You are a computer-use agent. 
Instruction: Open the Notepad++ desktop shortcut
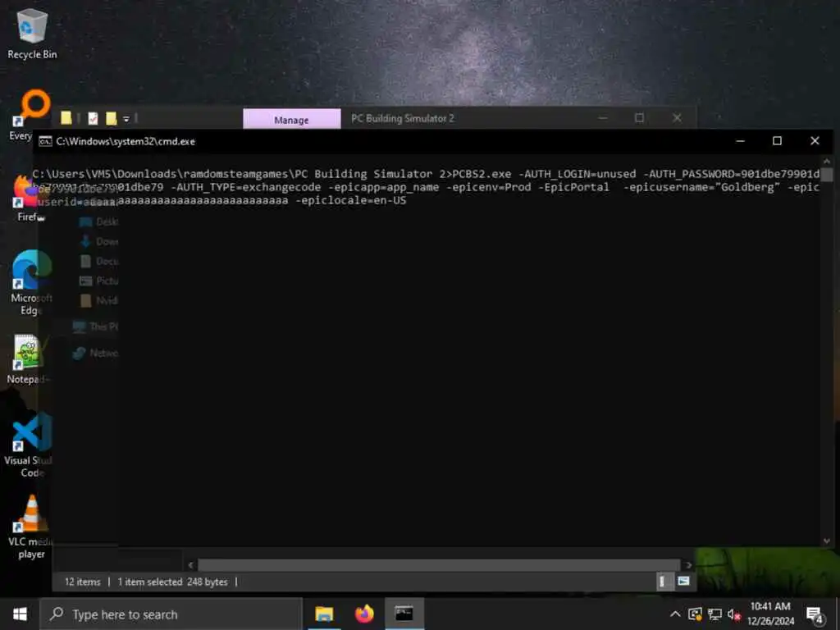click(28, 359)
